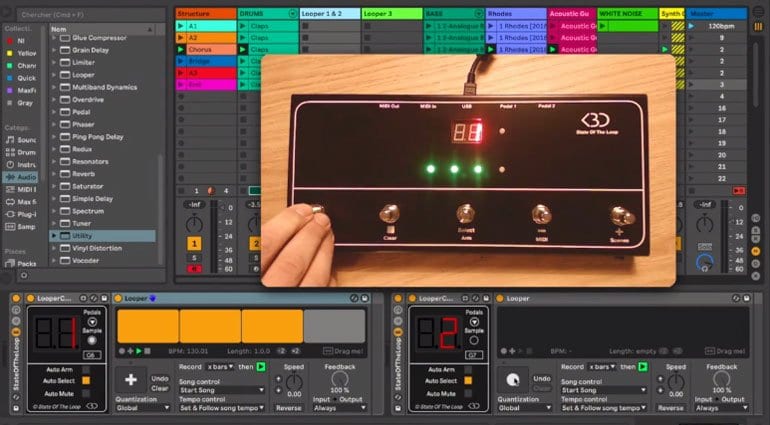Arm track 1 for recording
The height and width of the screenshot is (425, 770).
point(194,269)
